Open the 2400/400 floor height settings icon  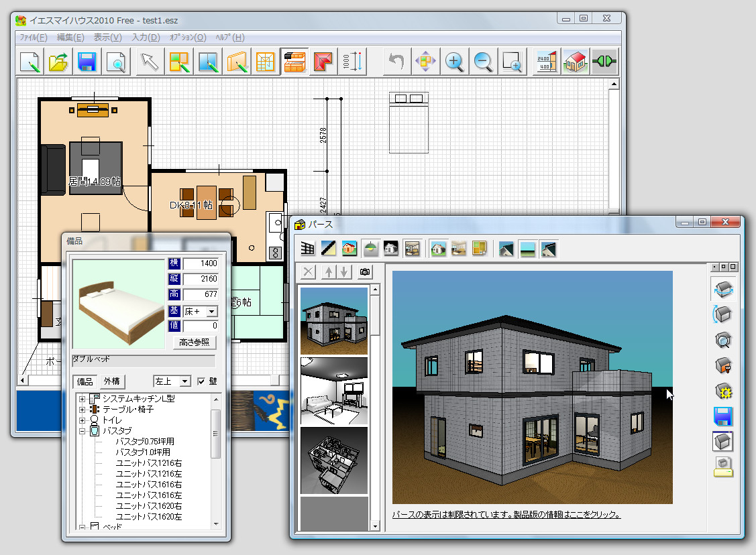point(546,62)
